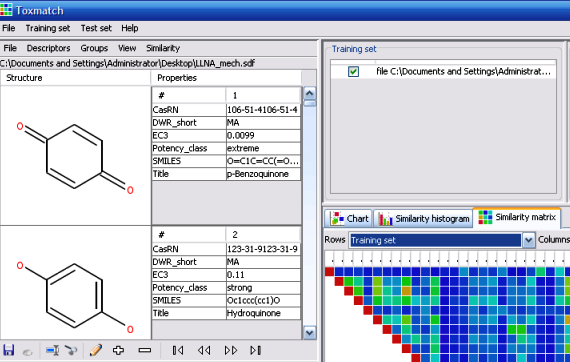Open the top-level File menu
The width and height of the screenshot is (570, 362).
click(9, 28)
